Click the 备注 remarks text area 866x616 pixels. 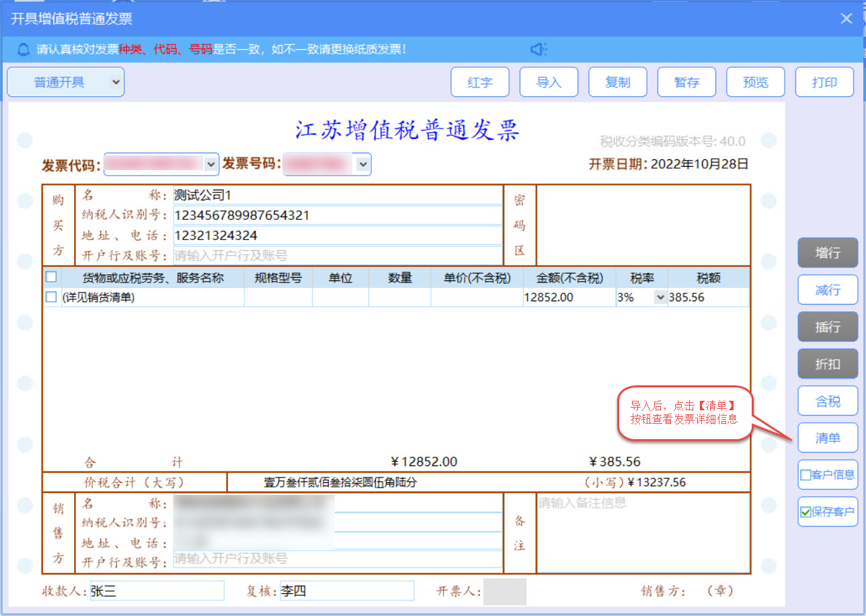643,531
